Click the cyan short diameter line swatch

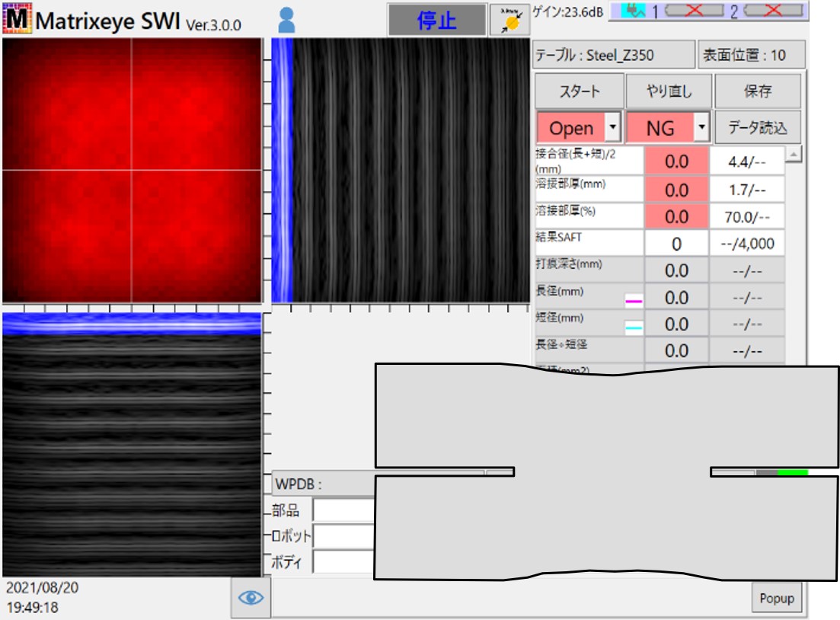pyautogui.click(x=634, y=328)
